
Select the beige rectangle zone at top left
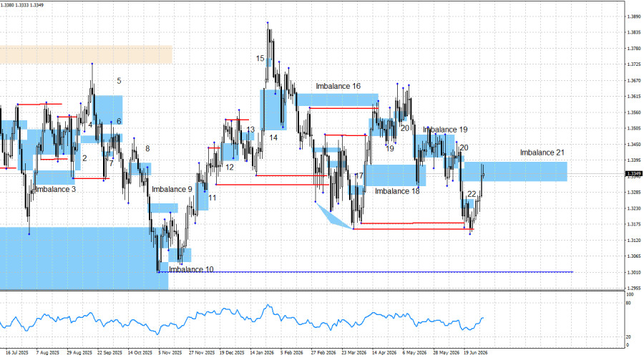(x=86, y=54)
